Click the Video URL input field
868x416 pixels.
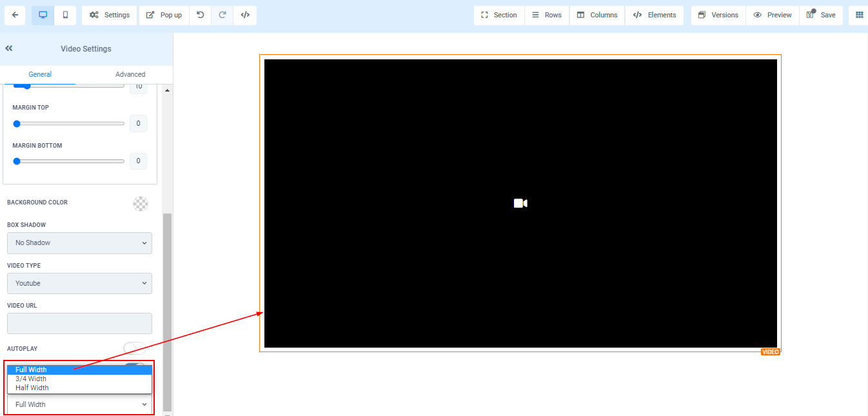79,323
